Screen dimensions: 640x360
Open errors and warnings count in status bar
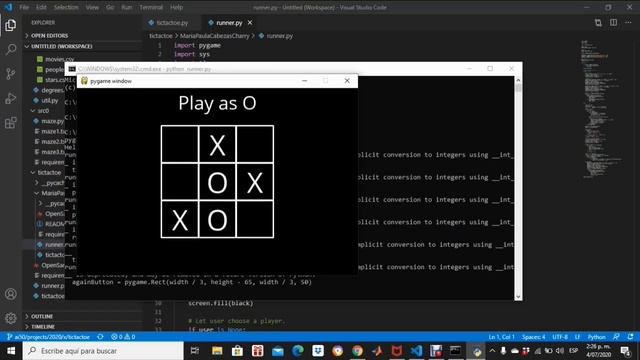pos(123,337)
